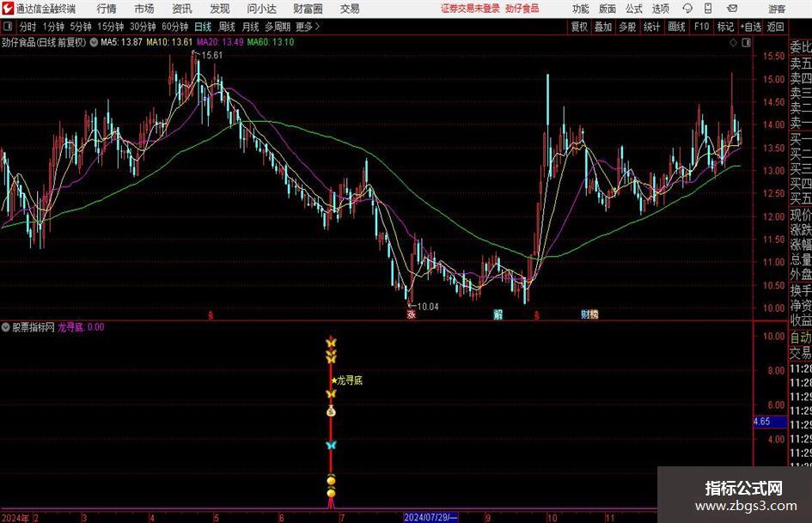
Task: Click the 15.61 high price label
Action: [x=211, y=55]
